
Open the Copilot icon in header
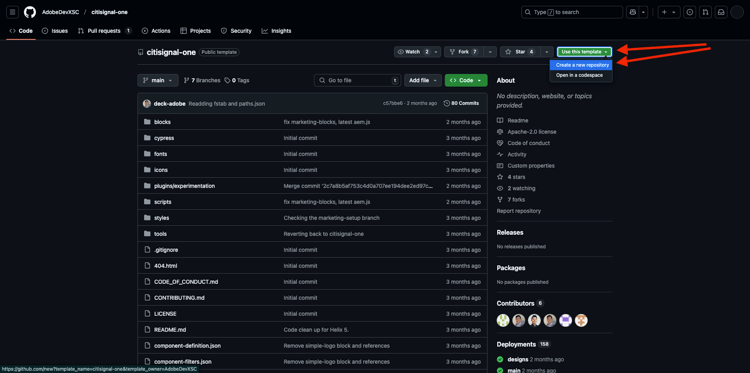(x=633, y=12)
